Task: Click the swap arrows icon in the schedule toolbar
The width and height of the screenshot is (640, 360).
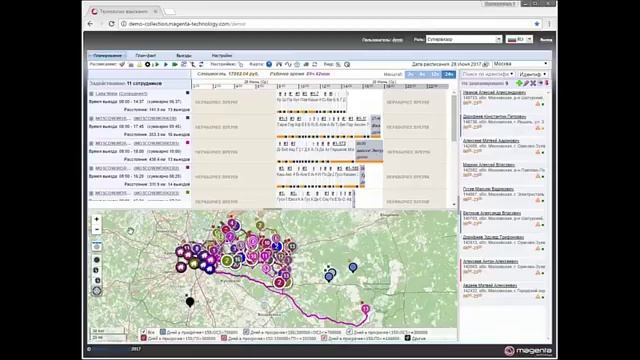Action: click(x=201, y=64)
